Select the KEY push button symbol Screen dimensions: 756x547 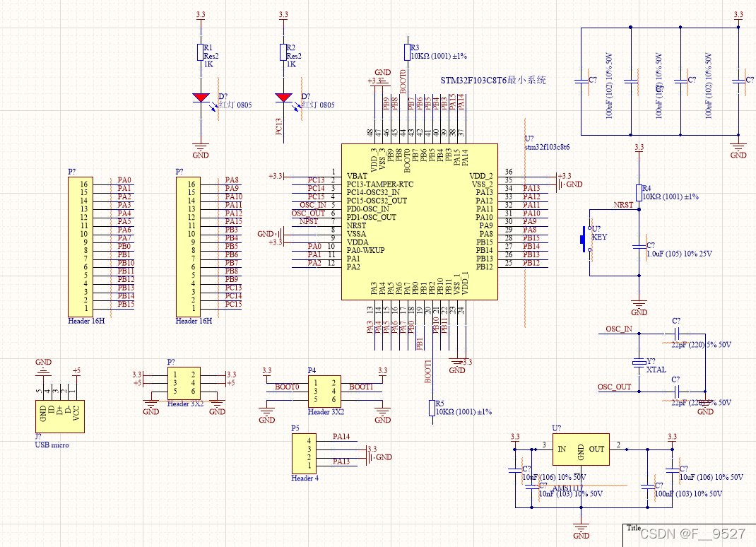pyautogui.click(x=585, y=238)
